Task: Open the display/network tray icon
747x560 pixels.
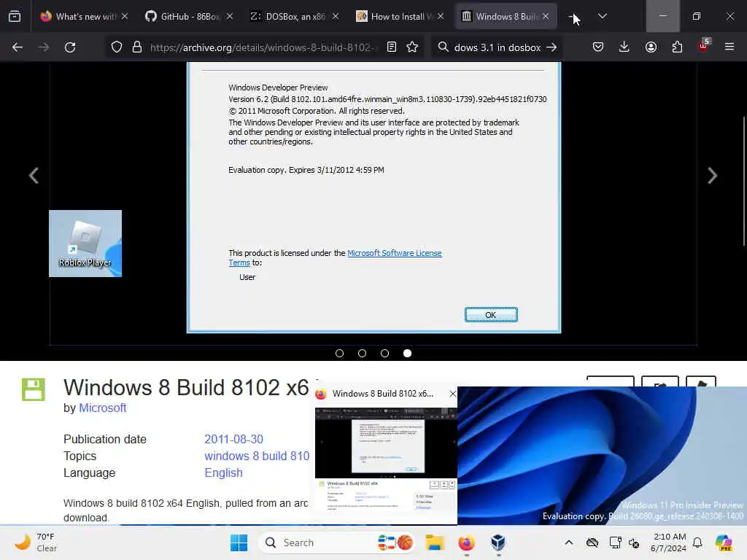Action: pyautogui.click(x=615, y=542)
